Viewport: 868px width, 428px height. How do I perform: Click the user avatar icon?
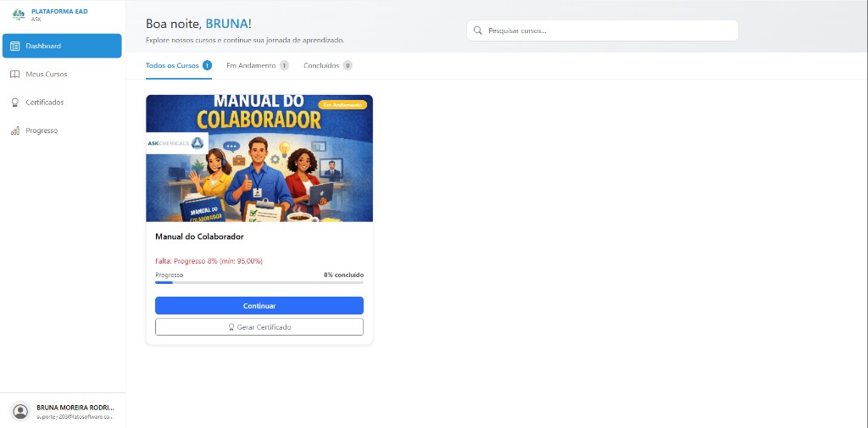[x=20, y=411]
